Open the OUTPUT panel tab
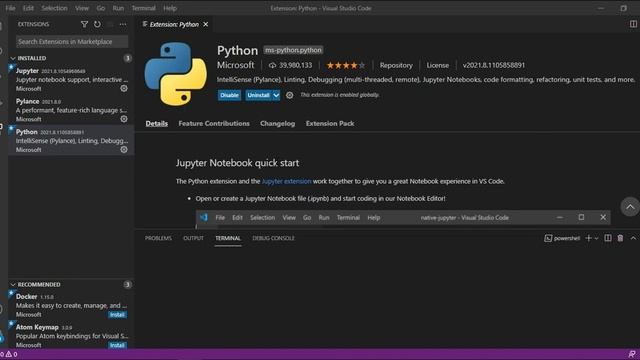The width and height of the screenshot is (640, 360). 193,238
